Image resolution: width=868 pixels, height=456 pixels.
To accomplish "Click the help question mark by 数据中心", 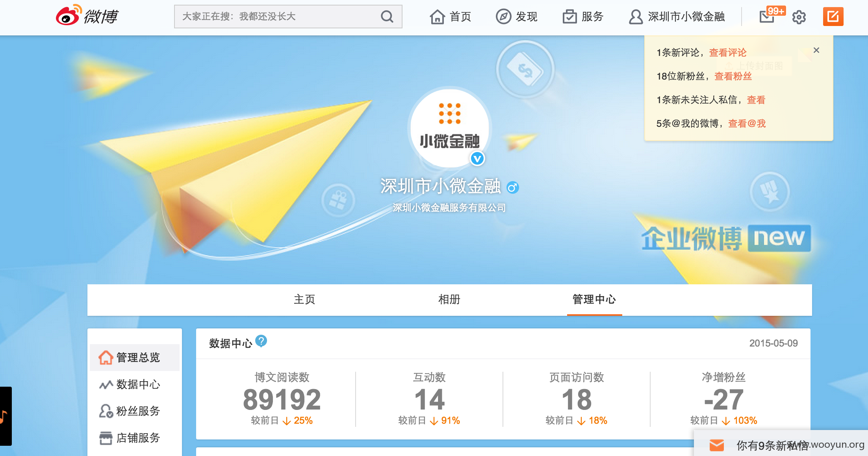I will click(261, 341).
